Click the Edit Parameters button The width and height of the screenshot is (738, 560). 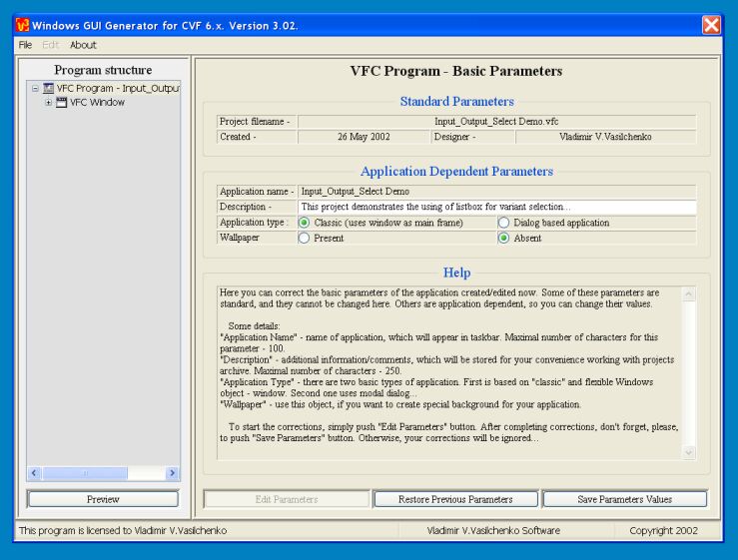(x=287, y=499)
